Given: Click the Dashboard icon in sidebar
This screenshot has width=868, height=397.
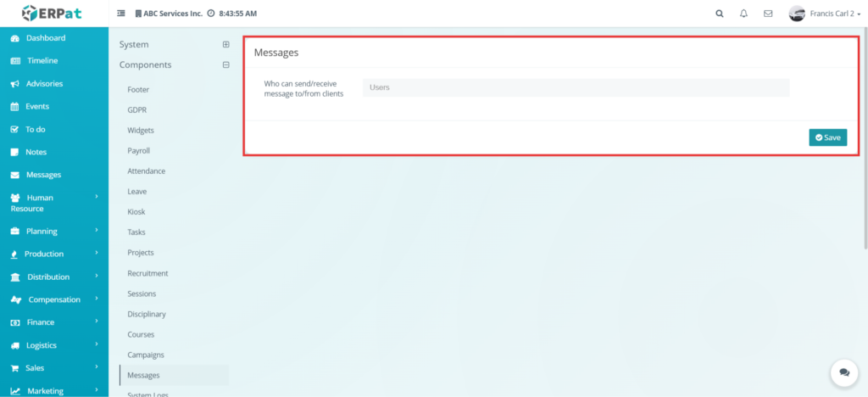Looking at the screenshot, I should point(15,38).
